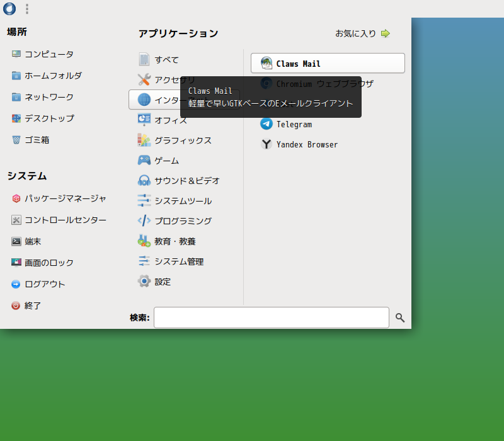This screenshot has height=441, width=504.
Task: Open the ホームフォルダ location
Action: pos(47,76)
